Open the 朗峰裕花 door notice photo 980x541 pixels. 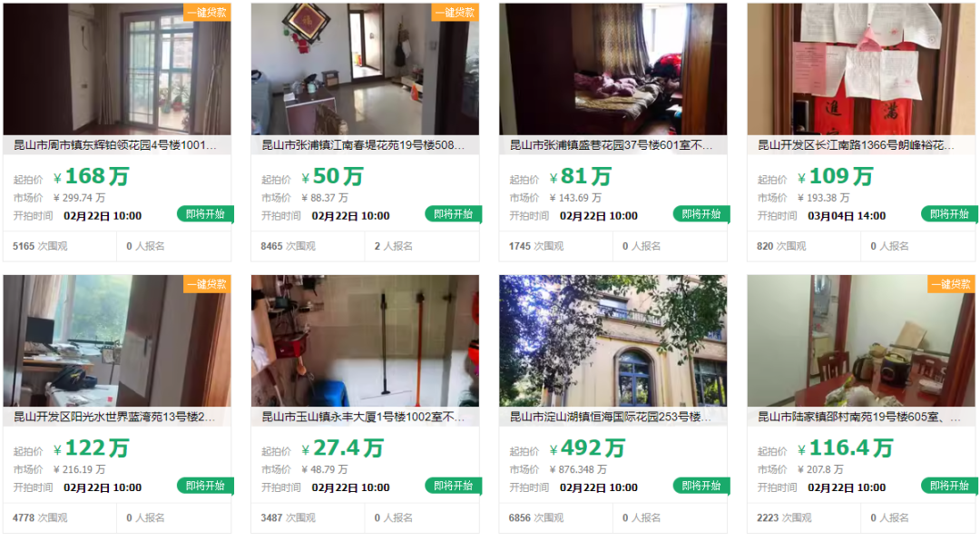tap(861, 69)
